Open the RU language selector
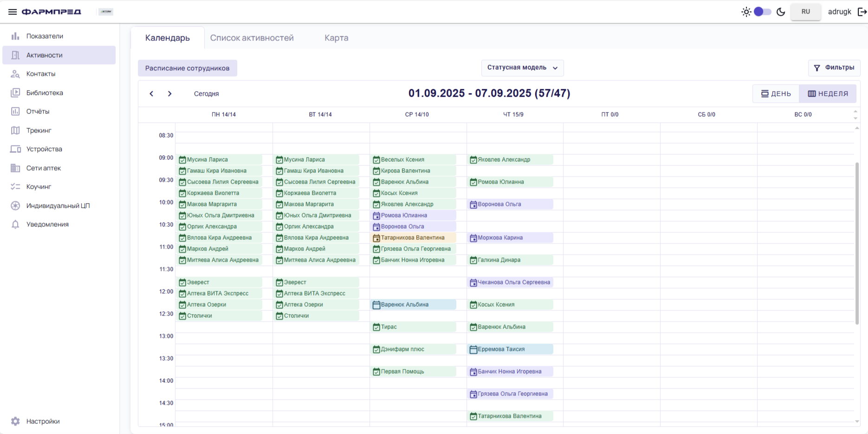Viewport: 868px width, 434px height. pyautogui.click(x=805, y=12)
